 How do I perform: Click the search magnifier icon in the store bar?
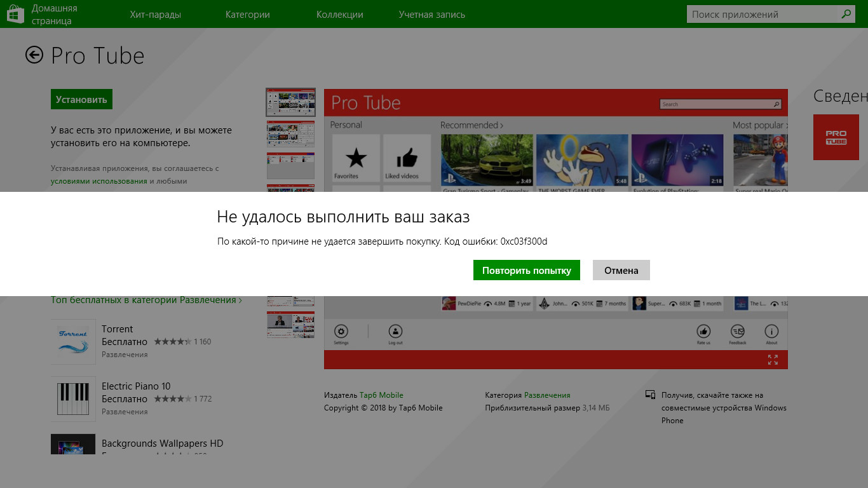coord(846,14)
